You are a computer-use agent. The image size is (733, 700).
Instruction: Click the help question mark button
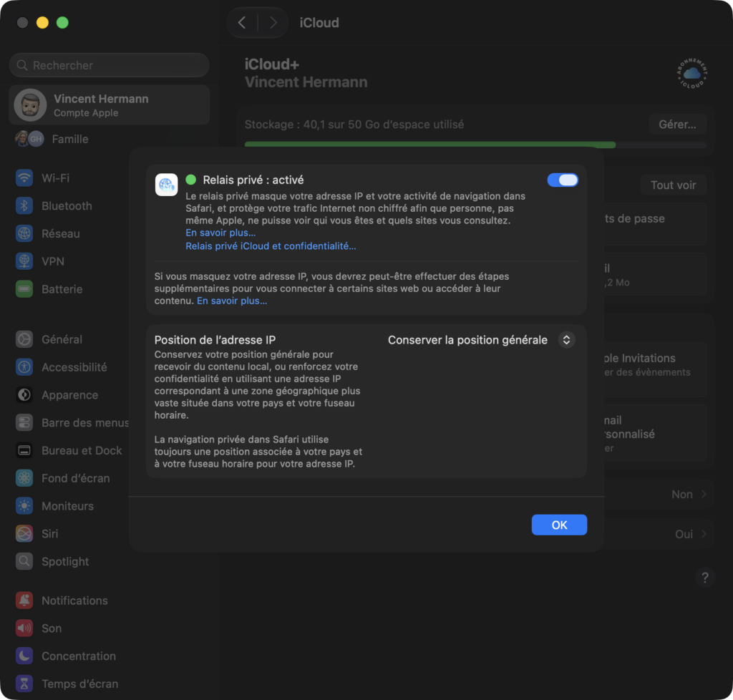coord(705,578)
